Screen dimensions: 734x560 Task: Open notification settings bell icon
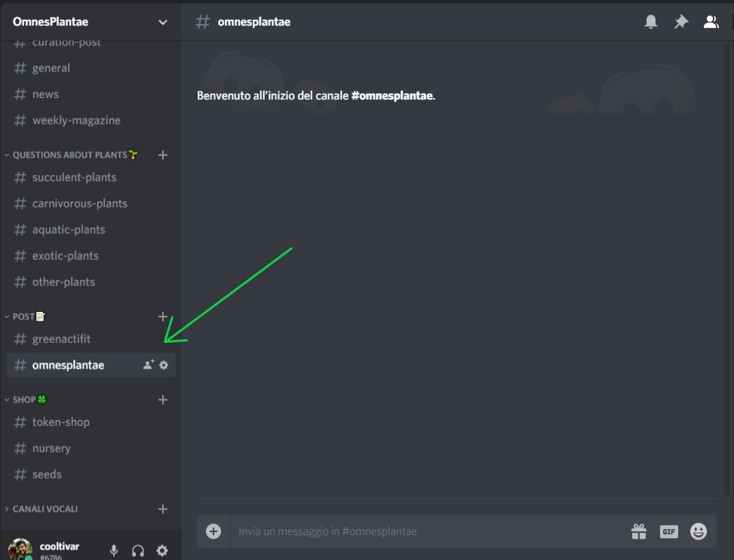(651, 22)
